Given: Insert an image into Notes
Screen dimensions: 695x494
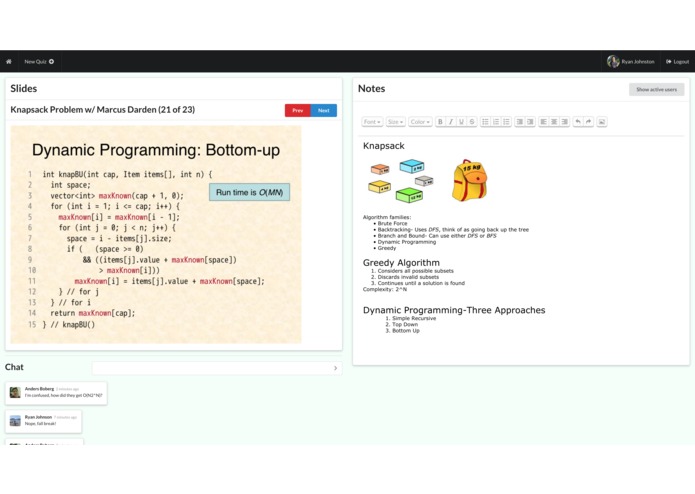Looking at the screenshot, I should pyautogui.click(x=601, y=122).
